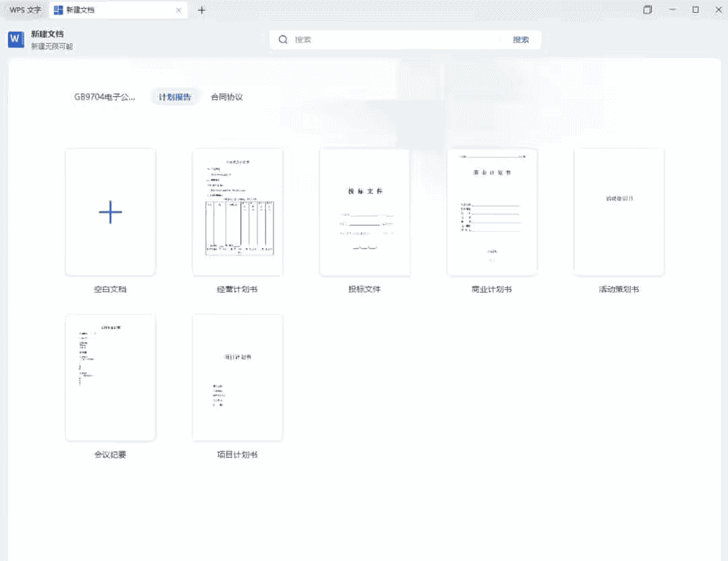This screenshot has width=728, height=561.
Task: Choose the 项目计划书 template thumbnail
Action: pyautogui.click(x=237, y=378)
